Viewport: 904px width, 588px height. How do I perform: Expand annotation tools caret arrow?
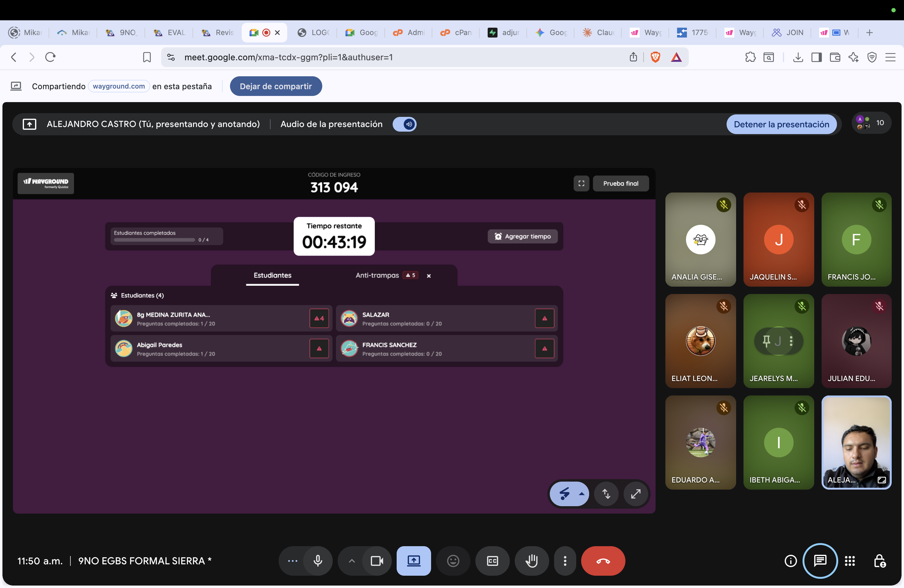581,494
